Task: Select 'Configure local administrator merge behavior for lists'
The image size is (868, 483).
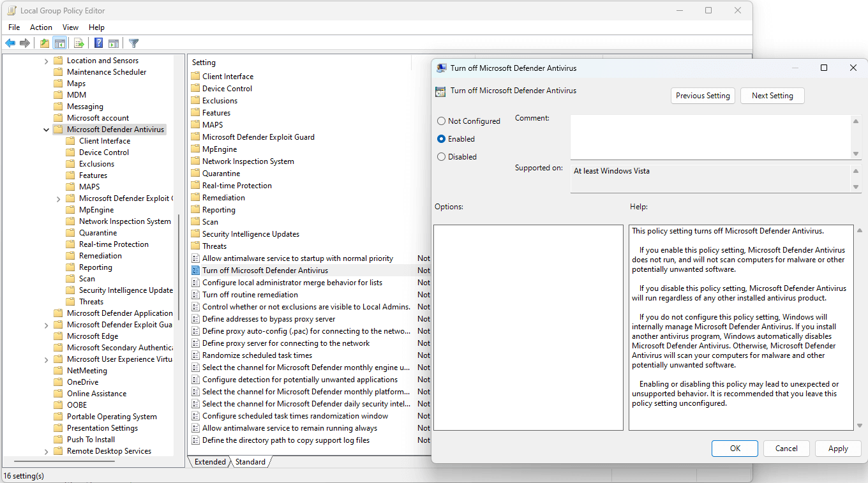Action: [292, 283]
